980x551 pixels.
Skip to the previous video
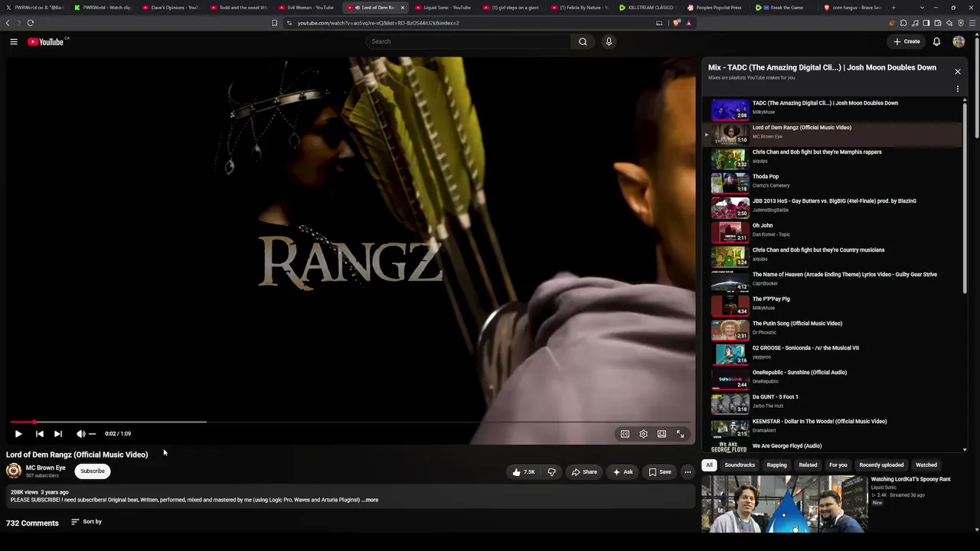(40, 434)
